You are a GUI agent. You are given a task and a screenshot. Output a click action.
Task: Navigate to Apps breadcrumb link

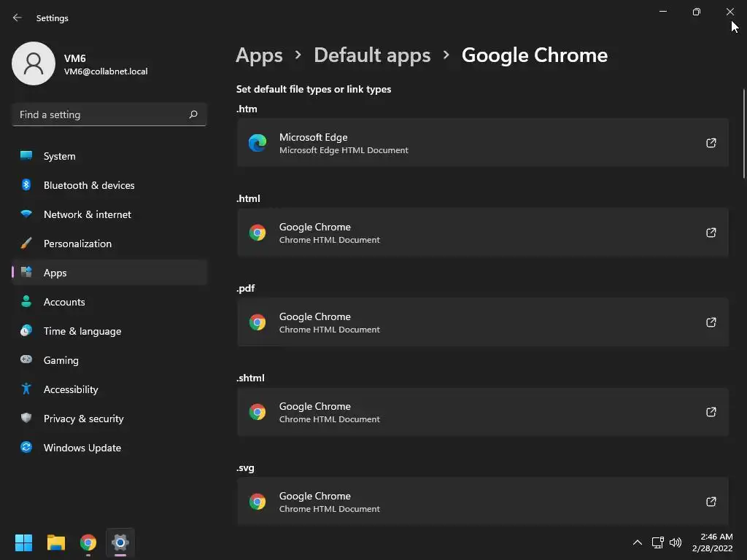coord(259,55)
